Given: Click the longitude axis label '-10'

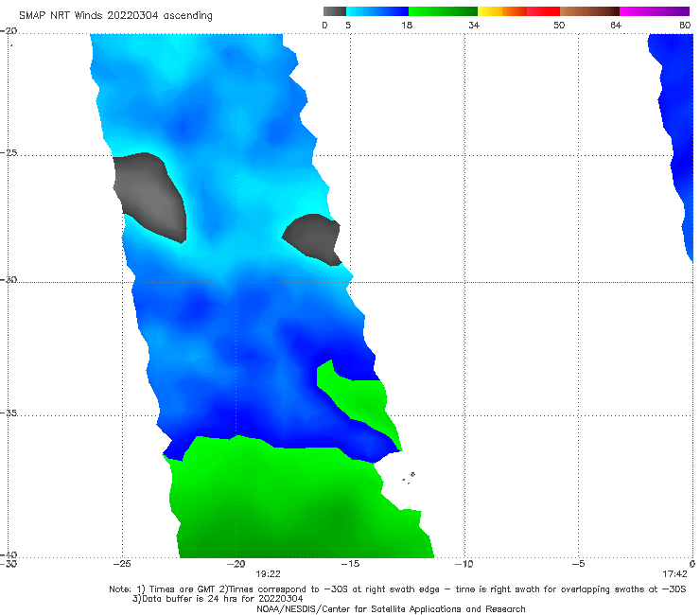Looking at the screenshot, I should 464,564.
